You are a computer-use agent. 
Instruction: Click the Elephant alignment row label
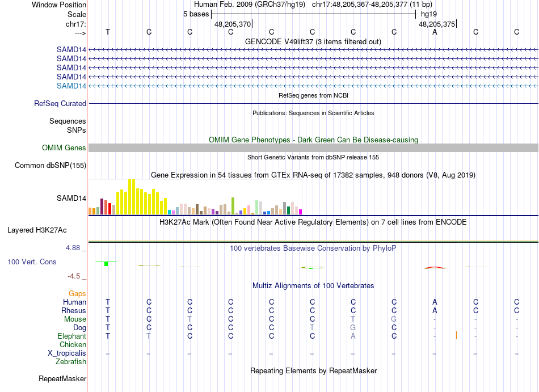tap(71, 336)
